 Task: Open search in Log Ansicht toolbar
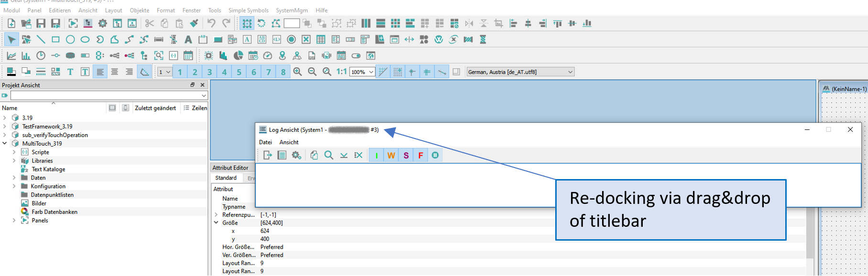click(x=329, y=155)
